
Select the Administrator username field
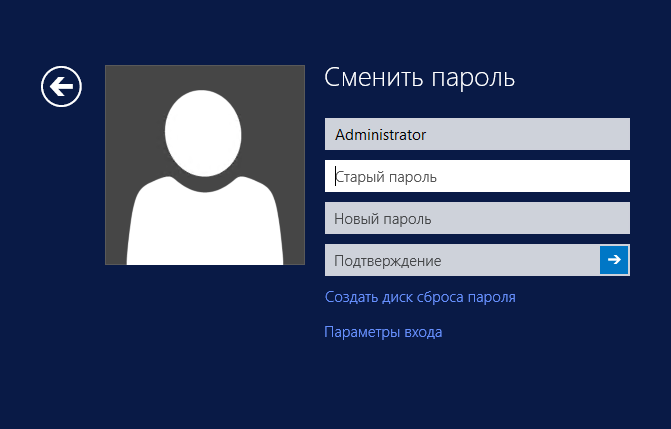(x=477, y=134)
